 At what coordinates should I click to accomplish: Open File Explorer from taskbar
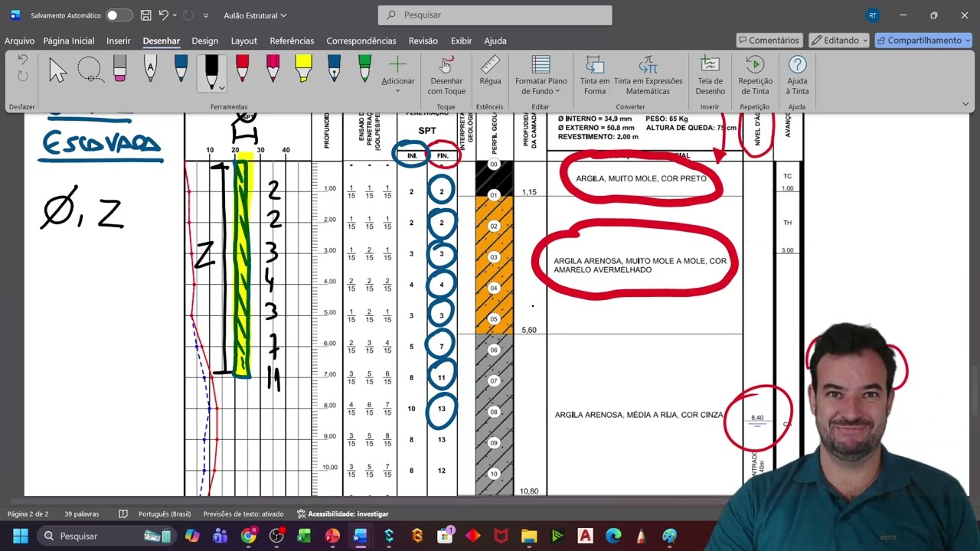[529, 536]
